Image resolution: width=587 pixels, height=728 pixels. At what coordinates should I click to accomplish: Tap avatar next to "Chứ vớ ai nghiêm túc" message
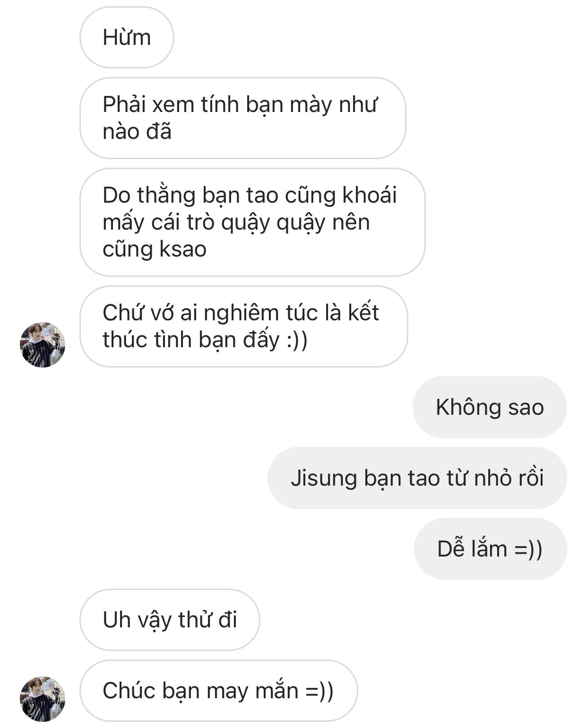click(x=43, y=345)
